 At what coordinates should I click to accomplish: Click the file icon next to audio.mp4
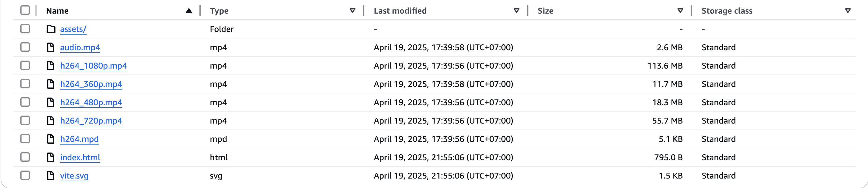[51, 47]
